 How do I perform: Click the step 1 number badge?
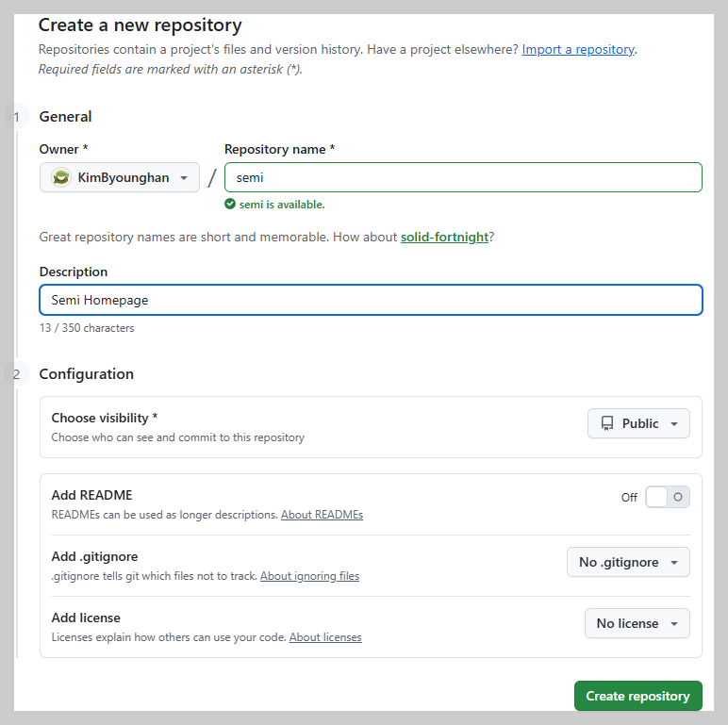[16, 117]
